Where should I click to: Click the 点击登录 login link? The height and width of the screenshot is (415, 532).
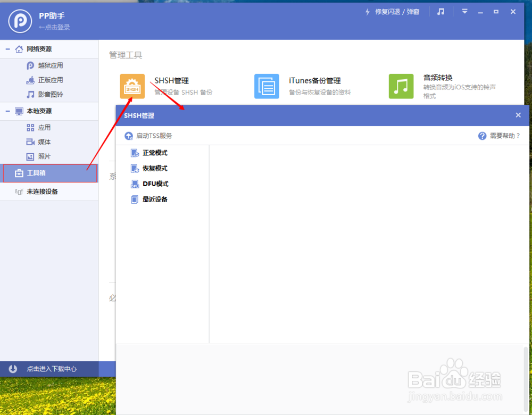[54, 27]
